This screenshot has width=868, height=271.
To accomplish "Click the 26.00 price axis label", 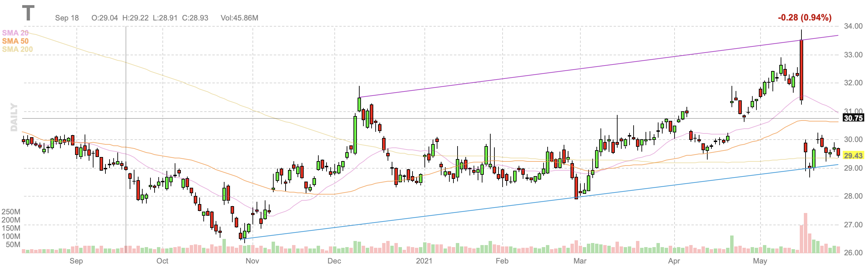I will pyautogui.click(x=853, y=253).
